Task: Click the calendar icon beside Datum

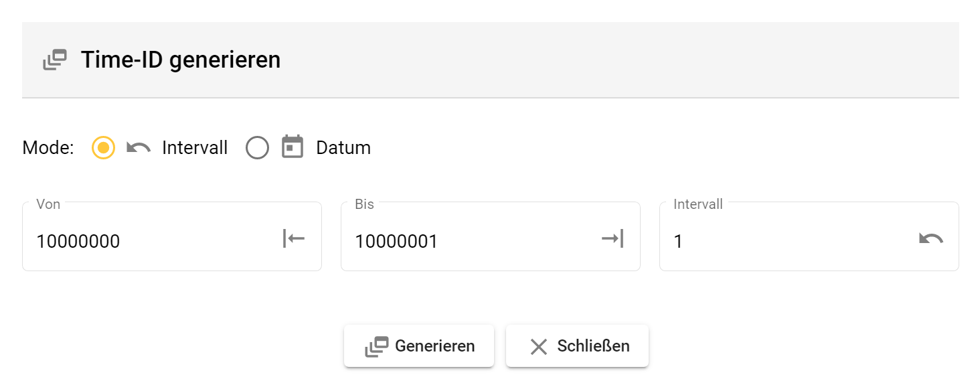Action: (293, 147)
